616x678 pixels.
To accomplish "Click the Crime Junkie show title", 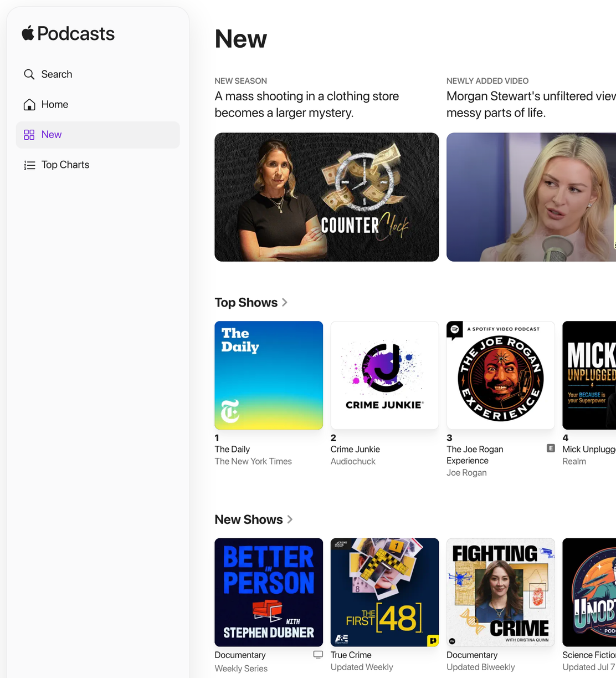I will click(355, 449).
